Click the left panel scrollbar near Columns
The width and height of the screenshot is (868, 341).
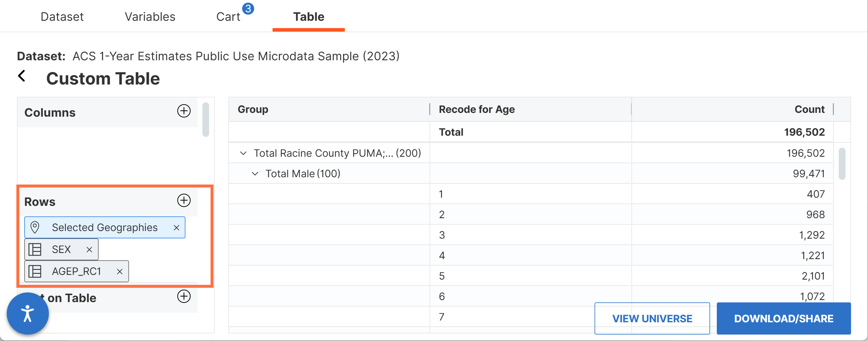[x=206, y=120]
